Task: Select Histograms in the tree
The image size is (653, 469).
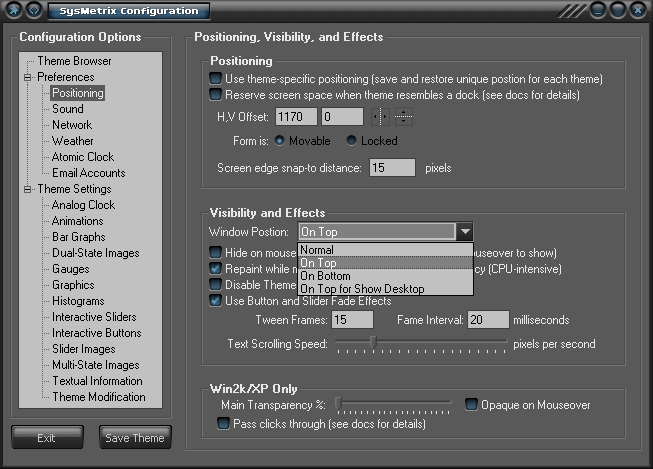Action: point(78,301)
